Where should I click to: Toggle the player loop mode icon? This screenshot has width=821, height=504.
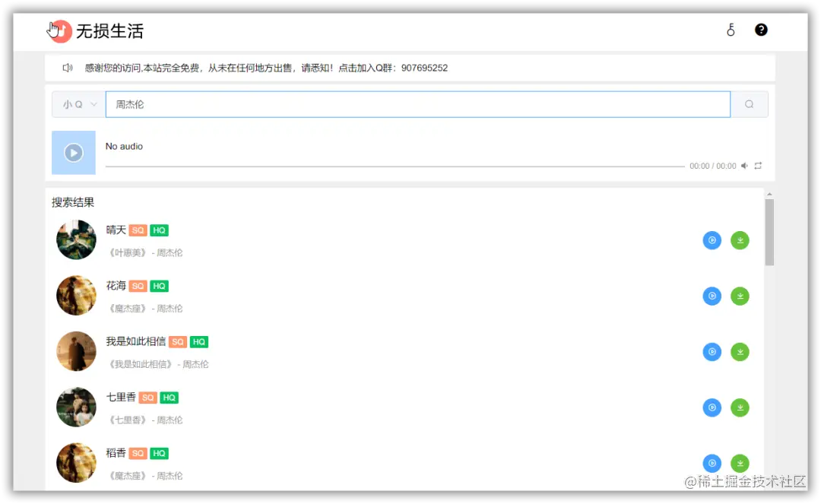pyautogui.click(x=758, y=166)
